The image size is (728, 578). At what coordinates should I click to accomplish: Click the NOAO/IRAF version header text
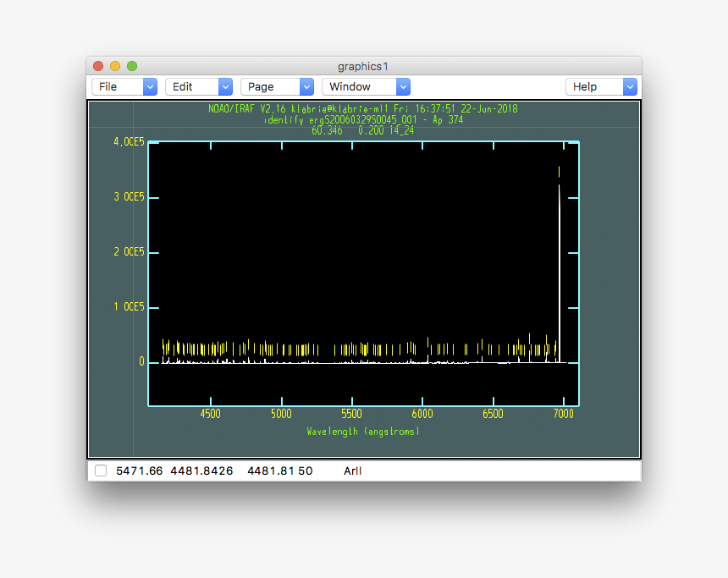[x=362, y=108]
